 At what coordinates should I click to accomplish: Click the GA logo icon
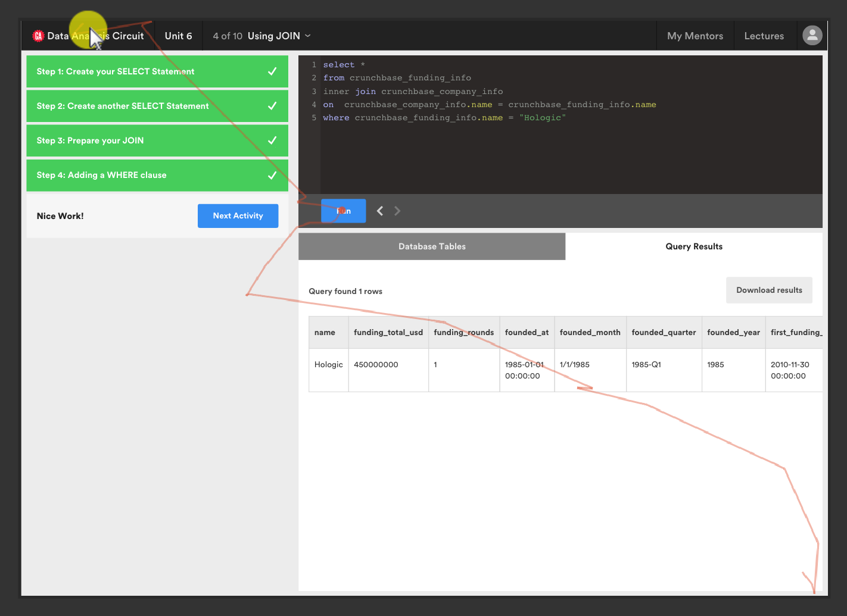(x=39, y=36)
